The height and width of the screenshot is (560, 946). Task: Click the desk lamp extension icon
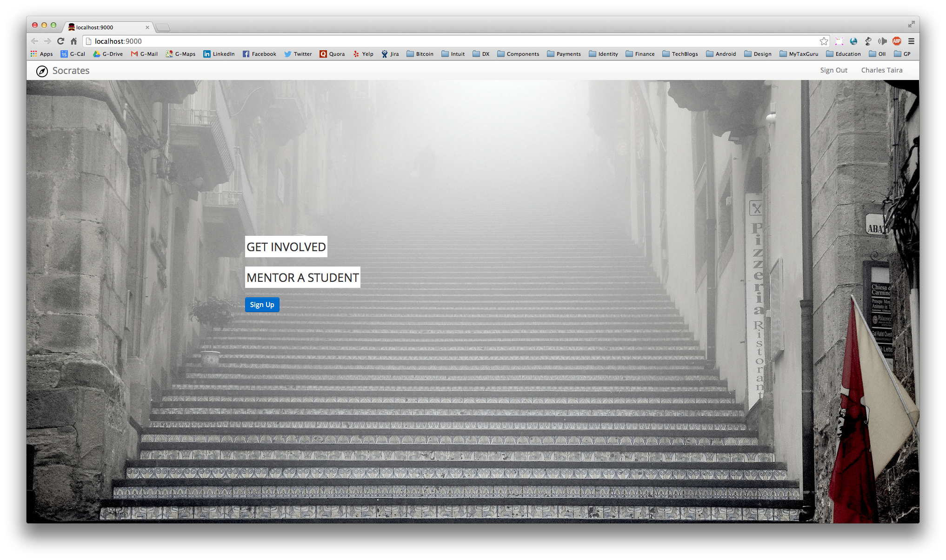click(x=868, y=41)
